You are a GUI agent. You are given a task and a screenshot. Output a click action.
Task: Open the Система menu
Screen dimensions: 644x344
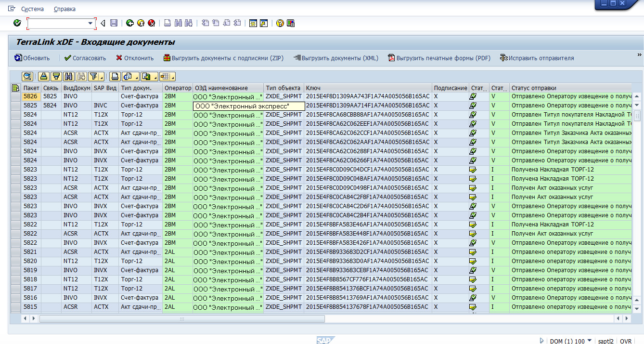pyautogui.click(x=32, y=9)
